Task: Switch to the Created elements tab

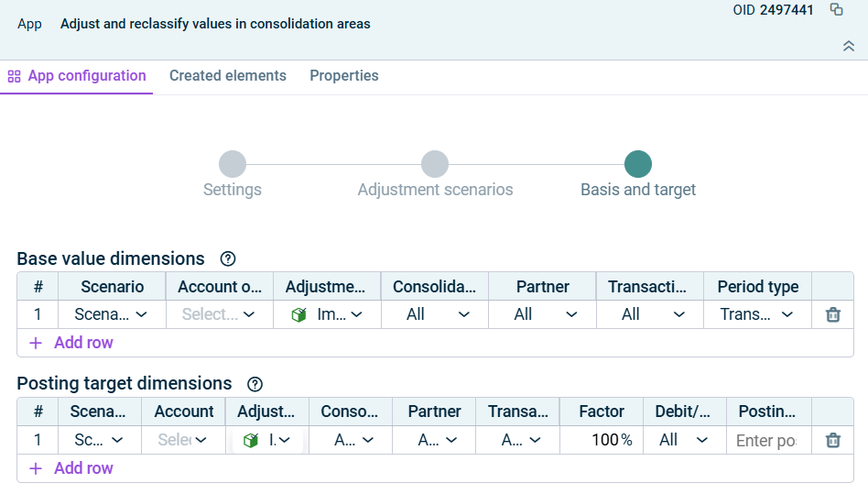Action: click(x=228, y=76)
